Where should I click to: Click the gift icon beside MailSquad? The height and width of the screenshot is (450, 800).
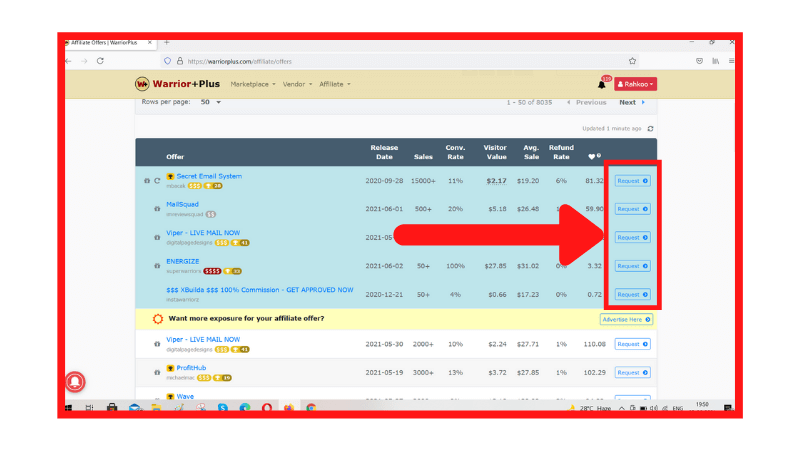point(157,209)
